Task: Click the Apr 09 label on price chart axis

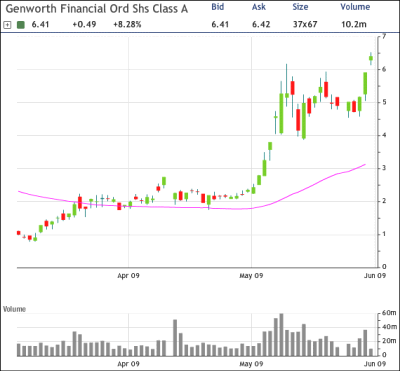Action: click(x=128, y=276)
